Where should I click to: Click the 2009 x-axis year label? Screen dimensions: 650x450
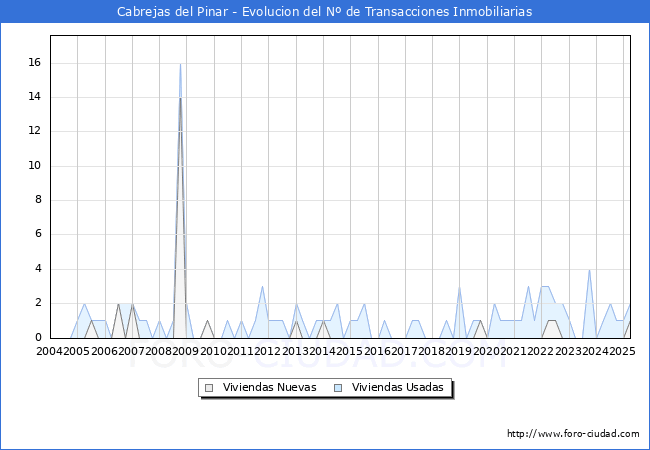pyautogui.click(x=186, y=351)
